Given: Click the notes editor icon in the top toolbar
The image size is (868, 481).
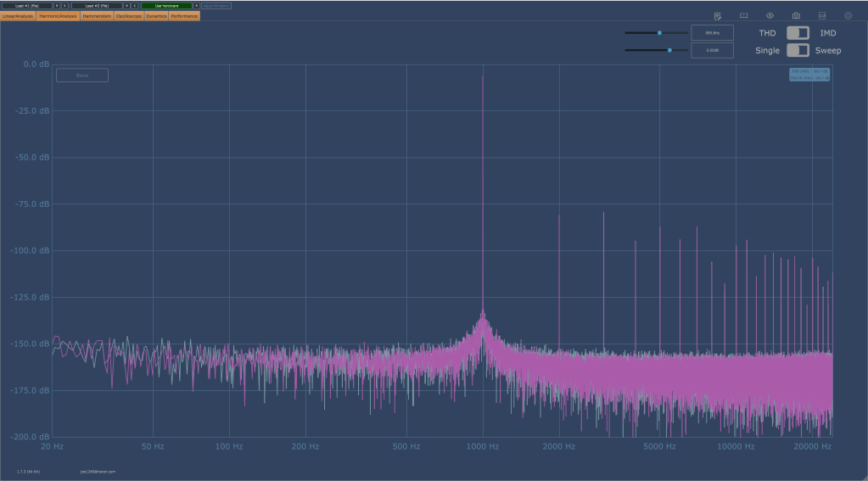Looking at the screenshot, I should (x=718, y=16).
